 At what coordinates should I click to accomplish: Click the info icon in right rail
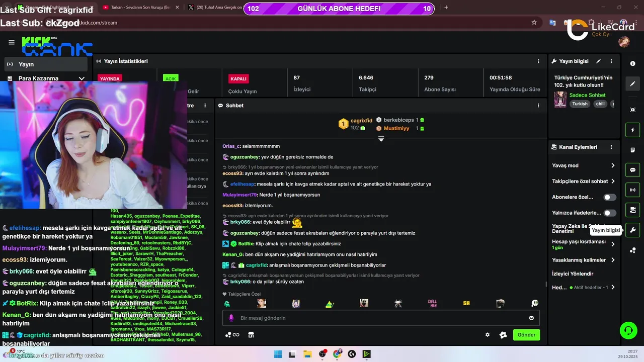pyautogui.click(x=632, y=63)
